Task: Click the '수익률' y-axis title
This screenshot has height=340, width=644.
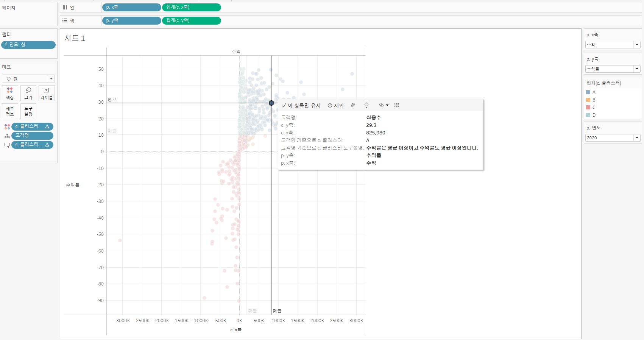Action: [x=73, y=185]
